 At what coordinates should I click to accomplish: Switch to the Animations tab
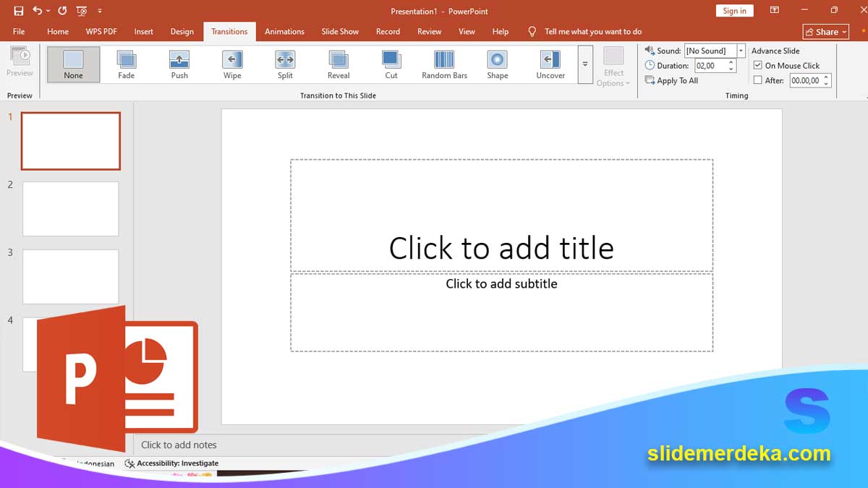[x=284, y=32]
